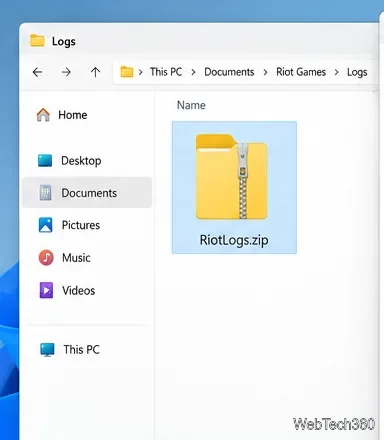The image size is (384, 440).
Task: Expand chevron after Riot Games in breadcrumb
Action: click(337, 72)
